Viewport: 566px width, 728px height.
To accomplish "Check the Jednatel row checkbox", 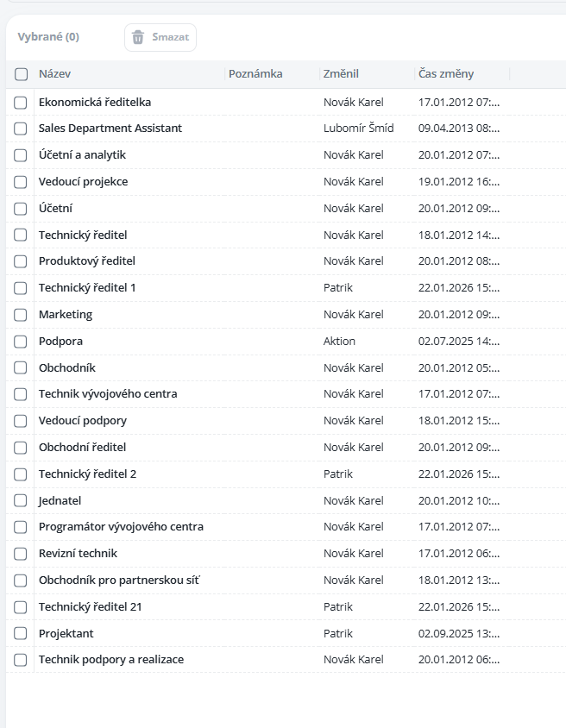I will (21, 501).
